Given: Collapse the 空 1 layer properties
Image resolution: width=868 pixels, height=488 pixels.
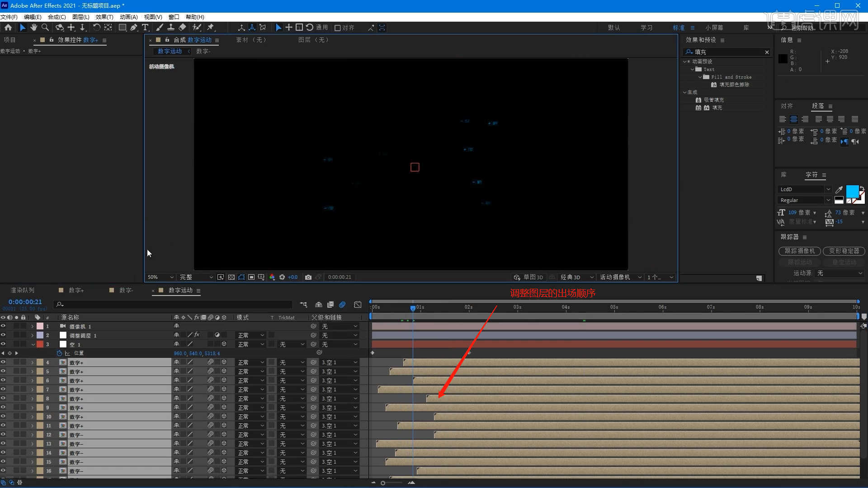Looking at the screenshot, I should point(33,344).
